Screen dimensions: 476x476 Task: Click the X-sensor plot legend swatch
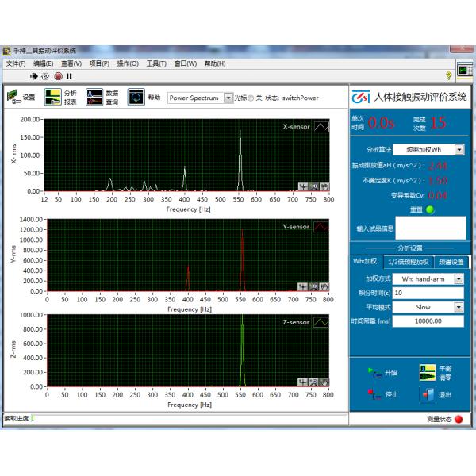click(321, 126)
